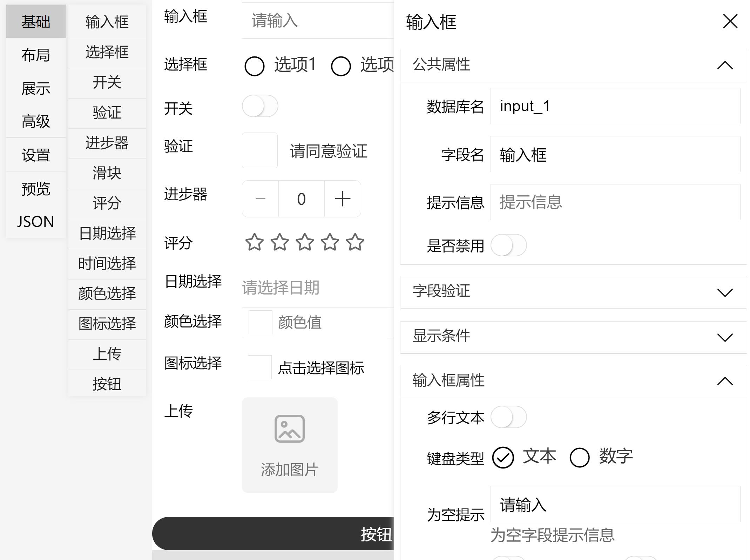Click the 预览 preview button
Screen dimensions: 750x560
pyautogui.click(x=35, y=189)
